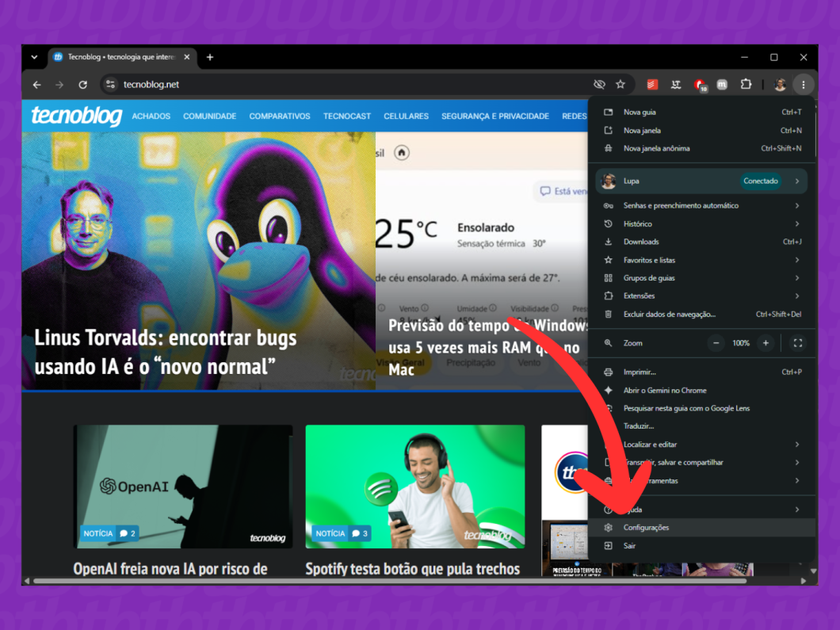Image resolution: width=840 pixels, height=630 pixels.
Task: Open the ACHADOS section
Action: 151,116
